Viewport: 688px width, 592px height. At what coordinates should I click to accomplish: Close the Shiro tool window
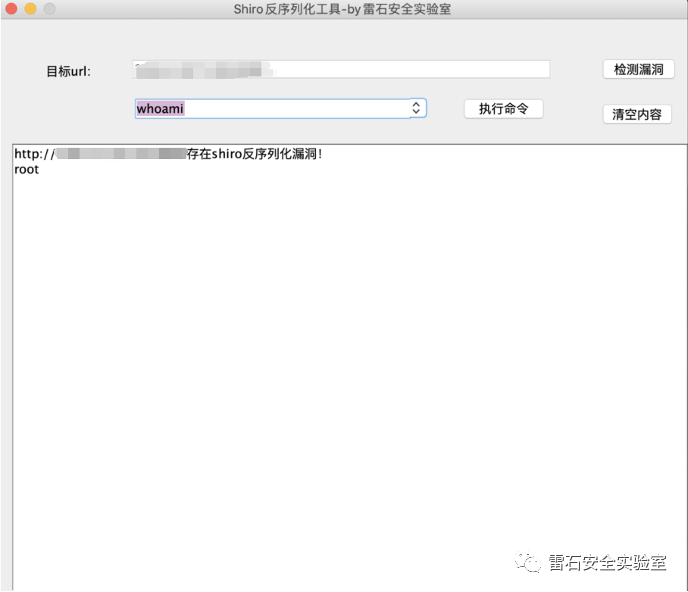[11, 8]
